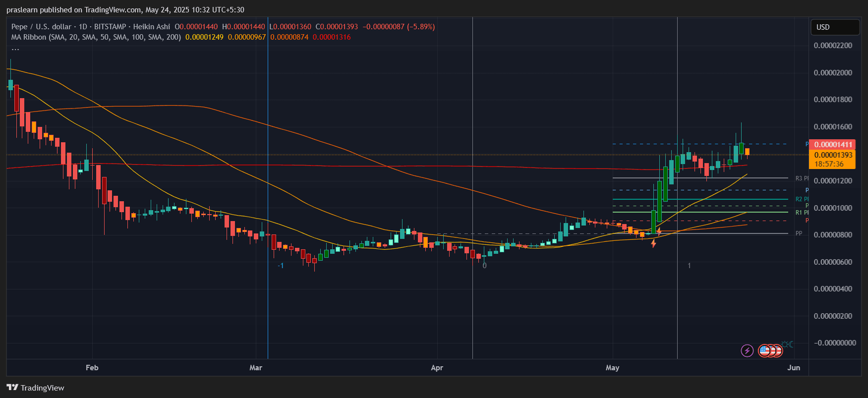The height and width of the screenshot is (398, 868).
Task: Click the TradingView logo icon
Action: coord(12,388)
